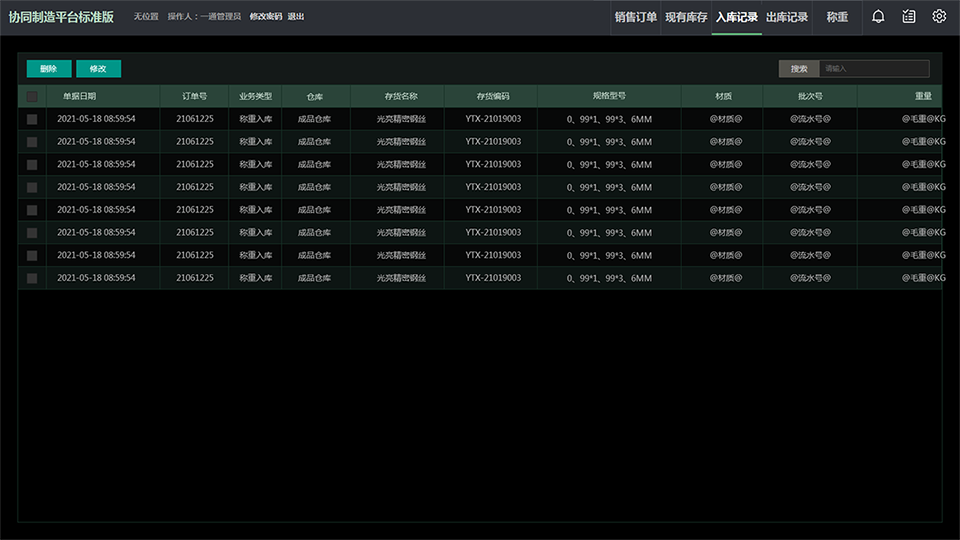Toggle the select-all checkbox in table header
960x540 pixels.
(32, 97)
